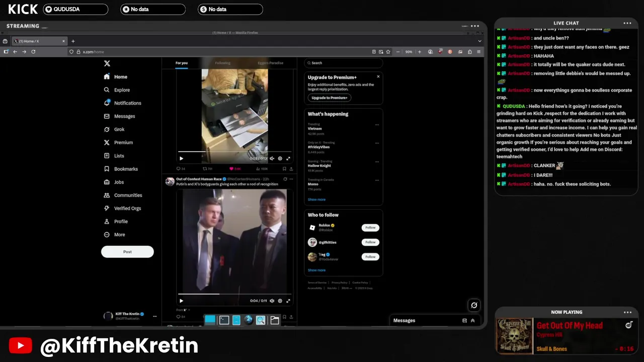644x362 pixels.
Task: Show more trends under What's happening
Action: 316,200
